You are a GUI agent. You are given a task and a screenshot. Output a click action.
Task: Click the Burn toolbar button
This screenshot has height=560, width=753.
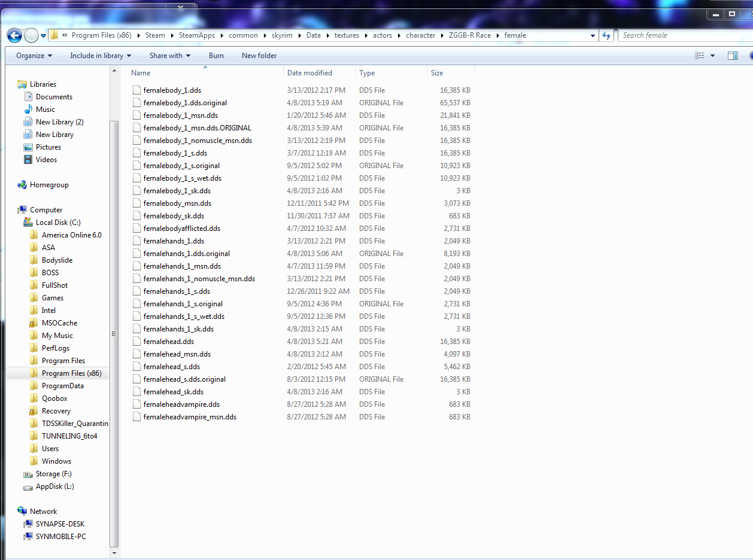216,56
